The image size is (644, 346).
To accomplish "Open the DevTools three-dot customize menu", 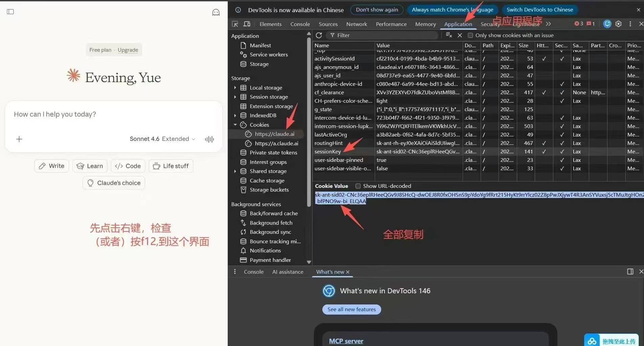I will (x=630, y=24).
